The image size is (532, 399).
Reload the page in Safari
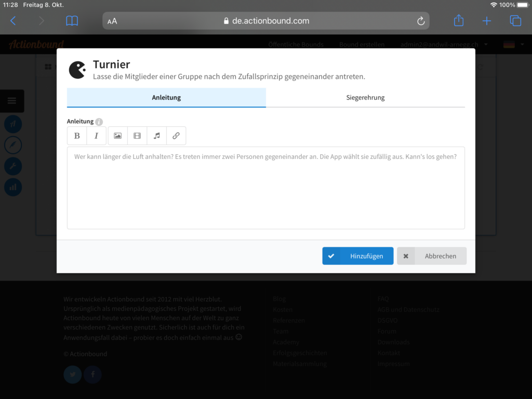pyautogui.click(x=421, y=21)
